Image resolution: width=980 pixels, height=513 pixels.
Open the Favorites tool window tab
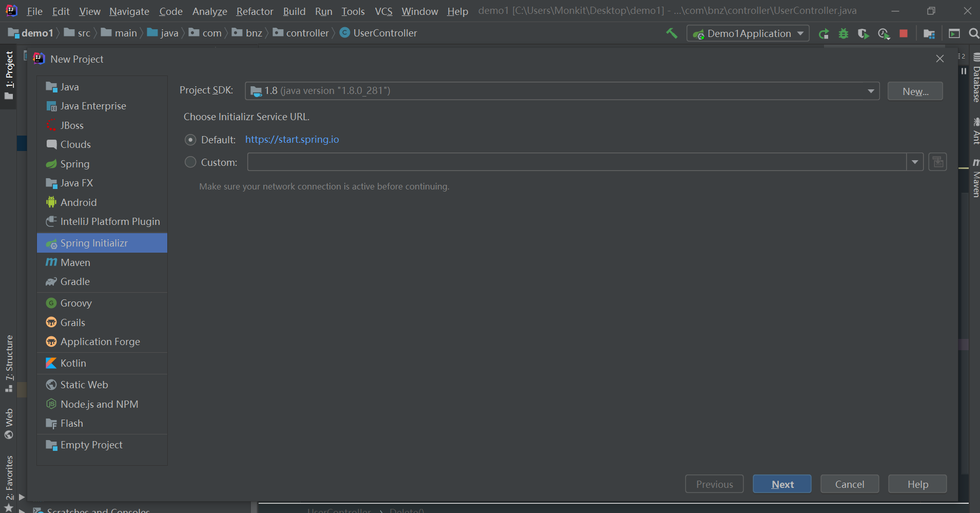(x=9, y=484)
